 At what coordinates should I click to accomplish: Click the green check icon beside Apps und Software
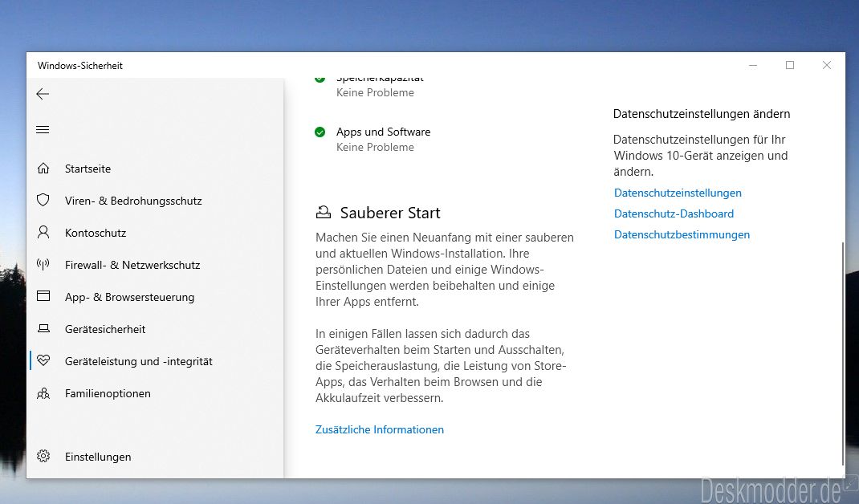click(320, 132)
